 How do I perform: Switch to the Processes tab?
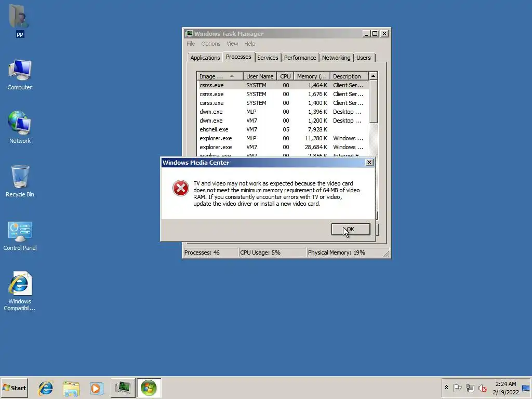coord(238,57)
